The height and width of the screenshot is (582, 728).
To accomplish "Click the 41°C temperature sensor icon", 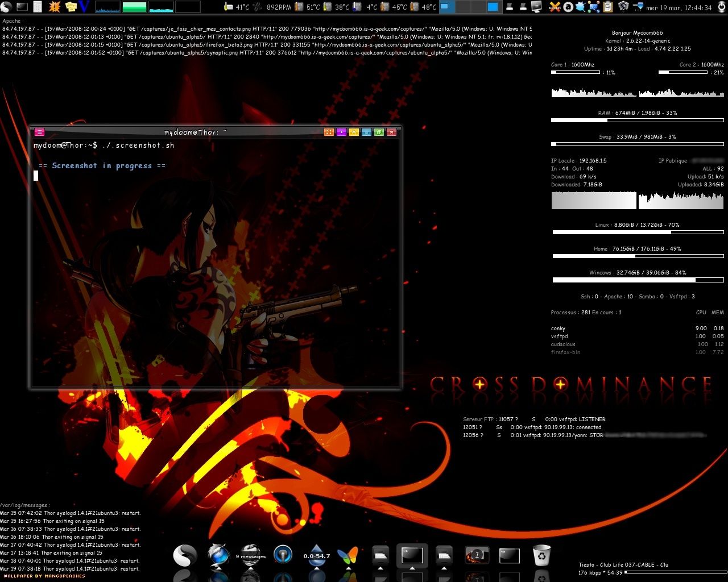I will (229, 7).
